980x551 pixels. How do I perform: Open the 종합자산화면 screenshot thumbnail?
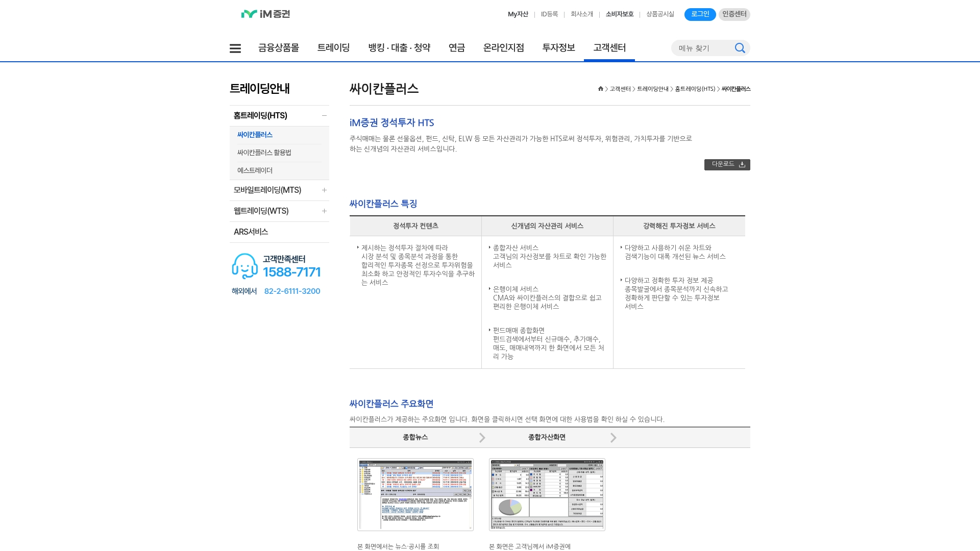(x=547, y=494)
